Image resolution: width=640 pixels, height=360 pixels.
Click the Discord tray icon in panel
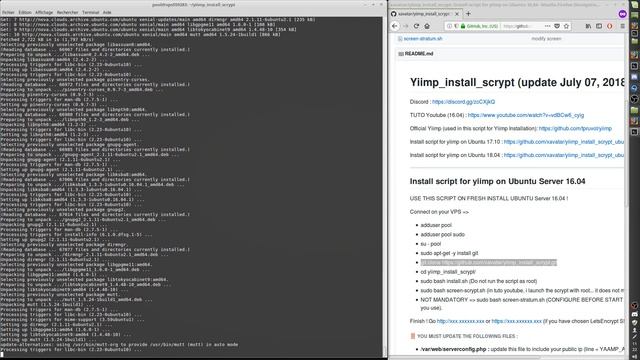click(x=634, y=314)
